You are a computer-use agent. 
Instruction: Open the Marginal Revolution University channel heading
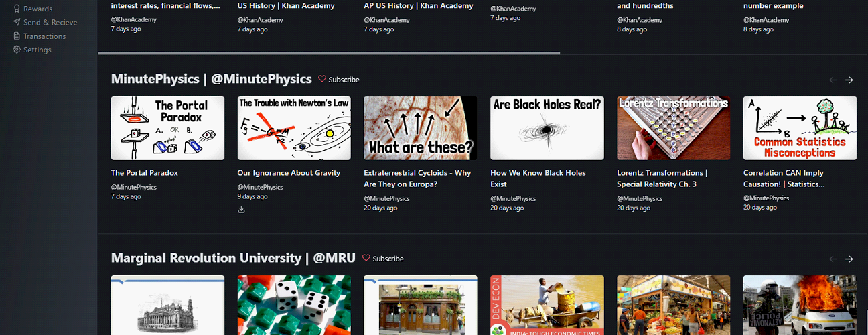233,258
